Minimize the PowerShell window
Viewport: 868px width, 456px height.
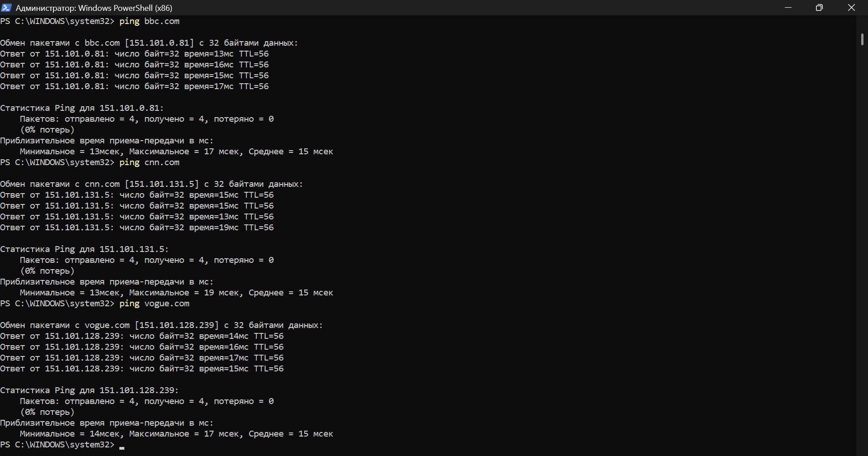tap(788, 8)
